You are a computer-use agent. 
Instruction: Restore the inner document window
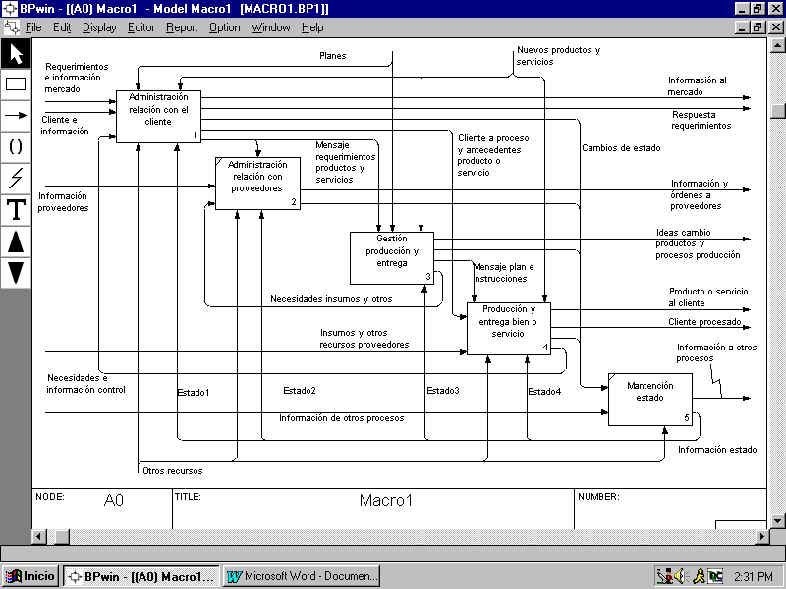(x=758, y=27)
